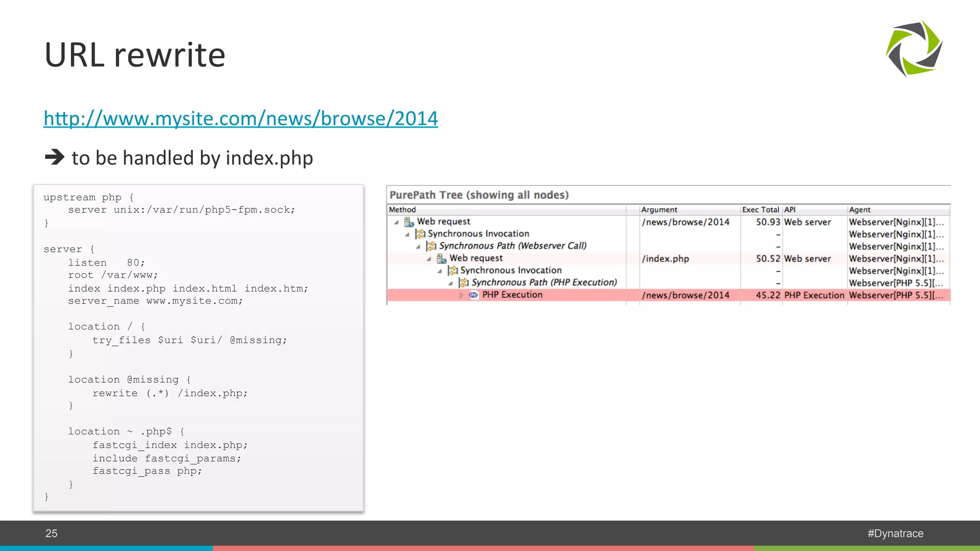This screenshot has height=551, width=980.
Task: Click slide number 25
Action: pos(51,533)
